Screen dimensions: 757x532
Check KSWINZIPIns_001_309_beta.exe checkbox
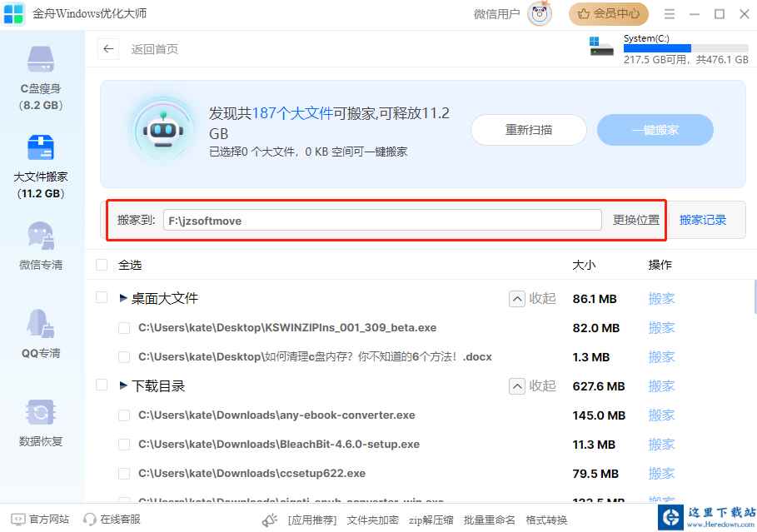(124, 328)
